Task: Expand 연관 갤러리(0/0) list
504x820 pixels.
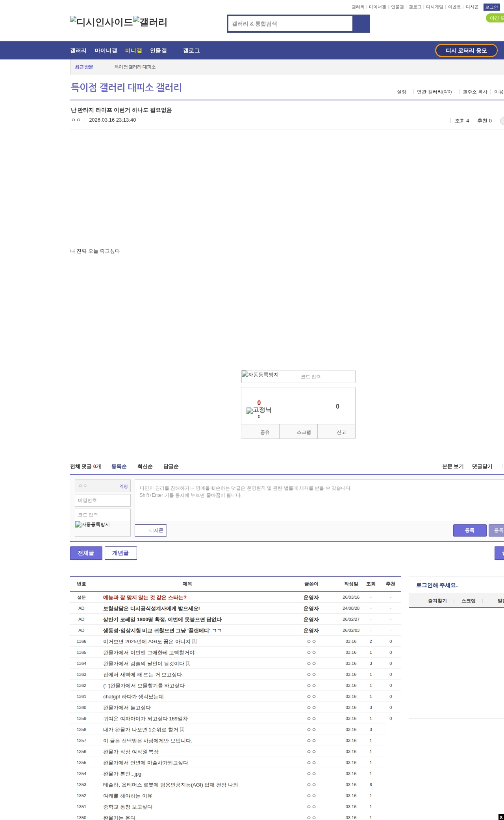Action: point(434,92)
